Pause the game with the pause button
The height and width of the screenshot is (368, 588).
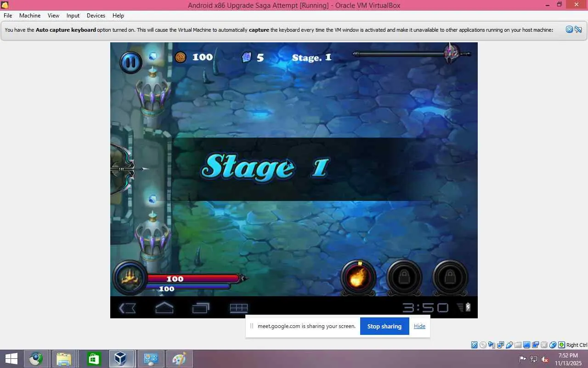[x=131, y=62]
